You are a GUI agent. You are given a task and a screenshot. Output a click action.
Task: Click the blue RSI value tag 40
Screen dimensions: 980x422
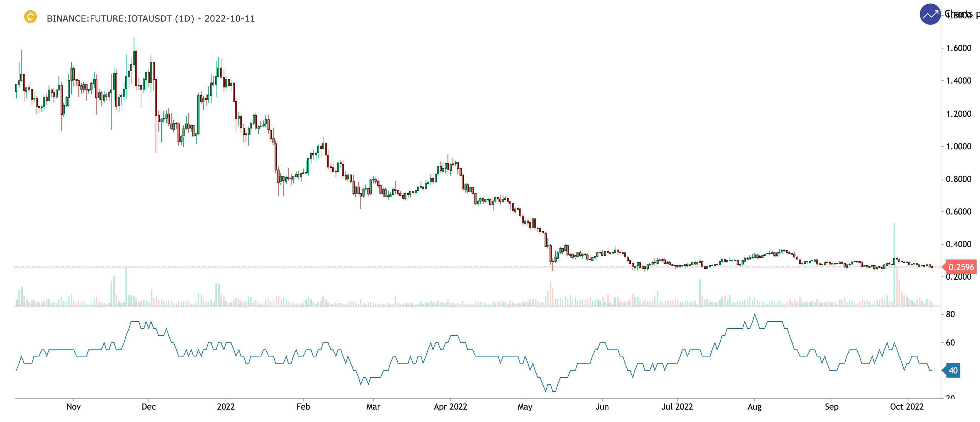pos(953,371)
